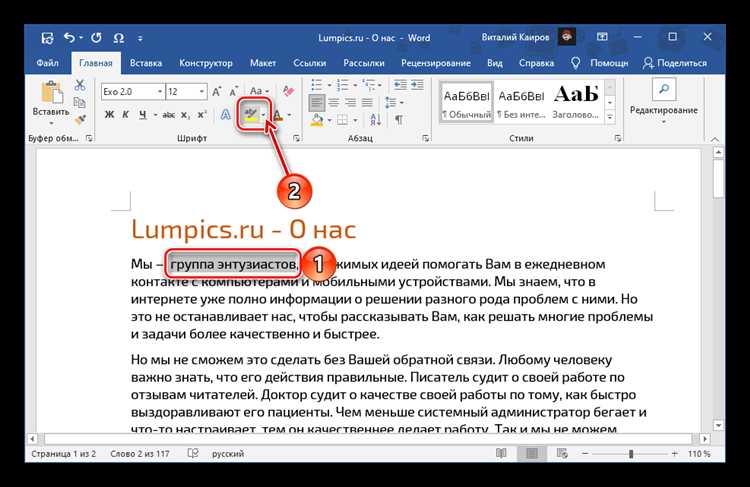
Task: Click the Save icon in quick access toolbar
Action: (x=47, y=38)
